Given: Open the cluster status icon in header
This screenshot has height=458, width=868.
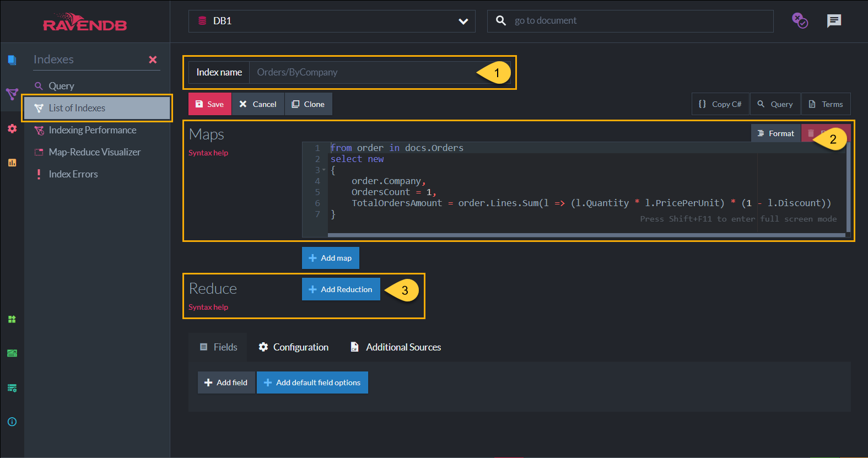Looking at the screenshot, I should click(x=800, y=20).
